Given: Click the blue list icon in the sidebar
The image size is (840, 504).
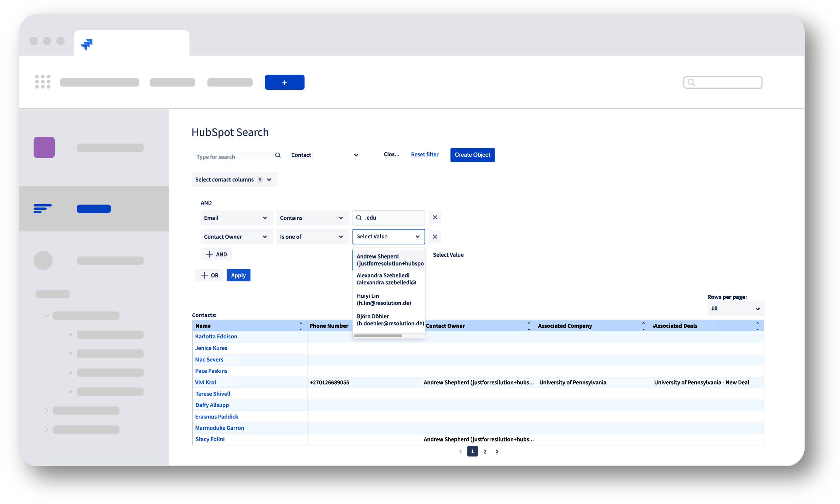Looking at the screenshot, I should pyautogui.click(x=42, y=209).
